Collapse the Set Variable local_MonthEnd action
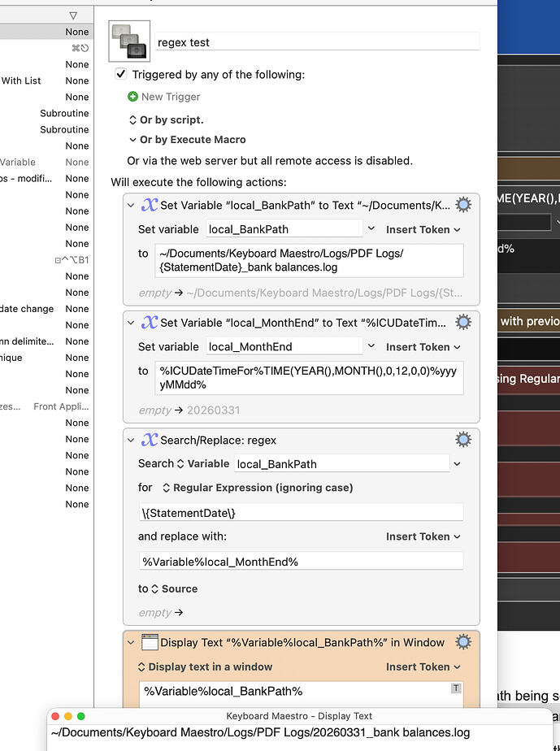The image size is (560, 751). click(x=131, y=323)
